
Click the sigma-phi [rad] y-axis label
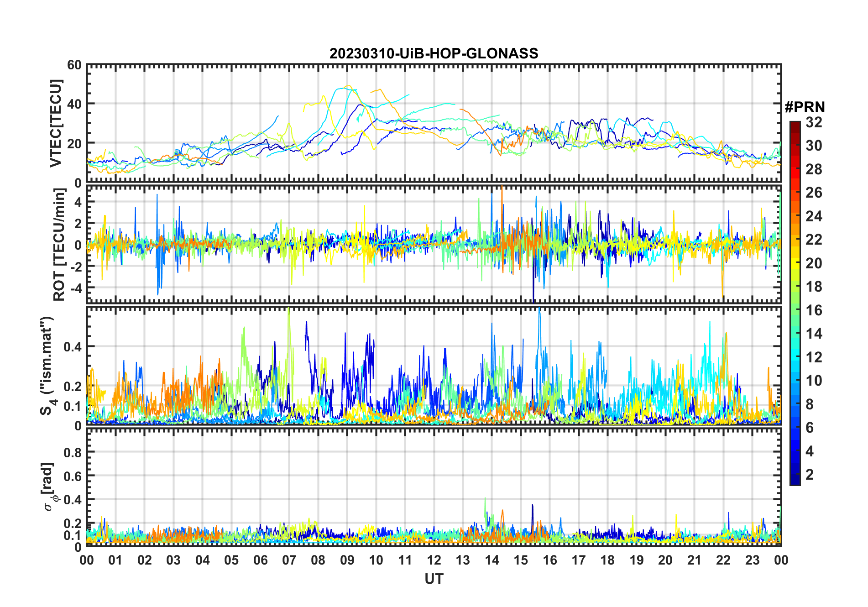[49, 487]
